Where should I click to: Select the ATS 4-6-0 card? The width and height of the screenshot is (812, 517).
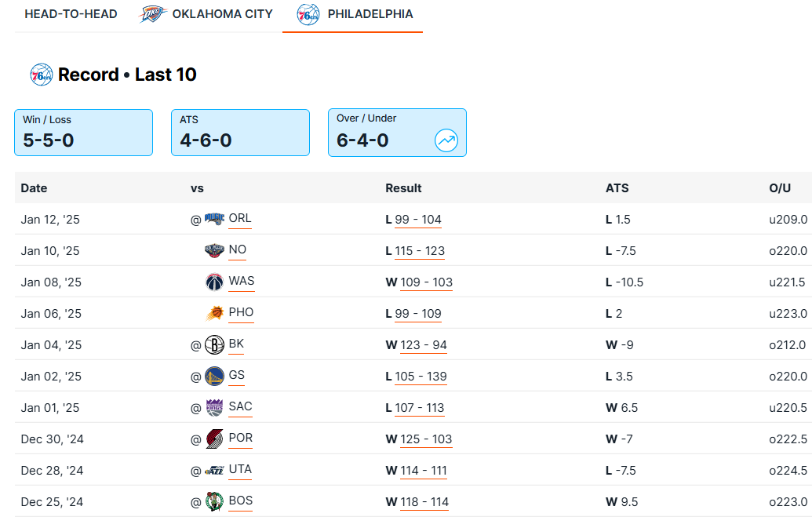(240, 133)
